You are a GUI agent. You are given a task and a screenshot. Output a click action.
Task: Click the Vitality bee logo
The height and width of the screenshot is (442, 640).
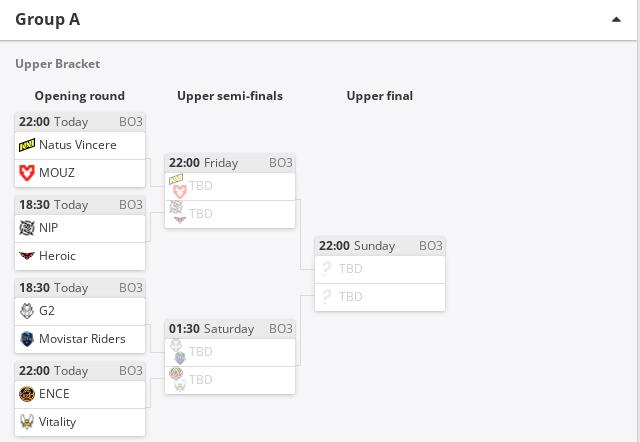pos(27,422)
